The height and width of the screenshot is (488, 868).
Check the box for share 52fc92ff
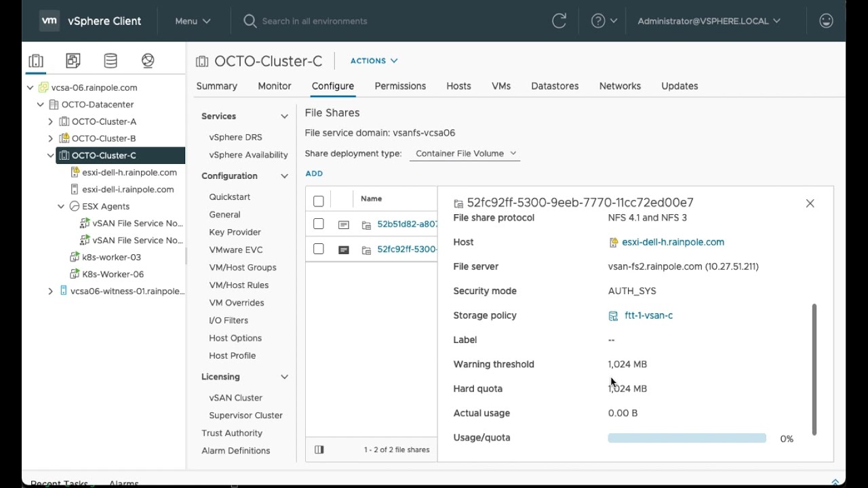pos(319,249)
